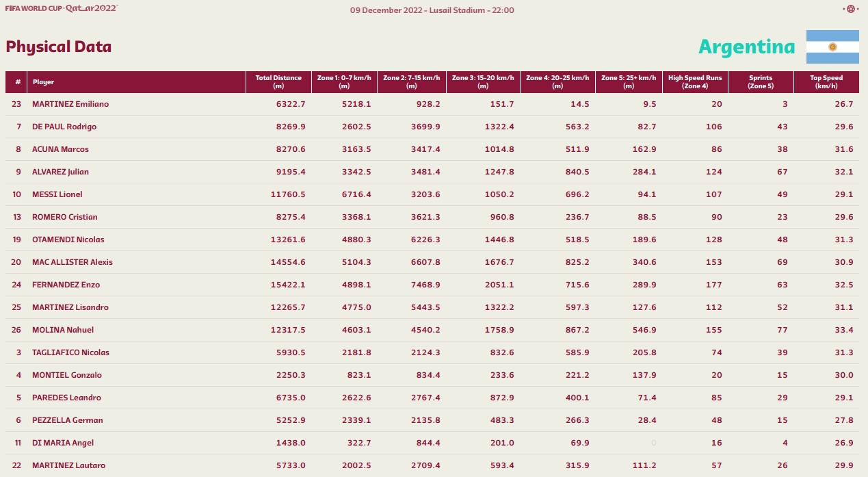
Task: Click Romero's Zone 2 value 3621.3
Action: coord(425,217)
